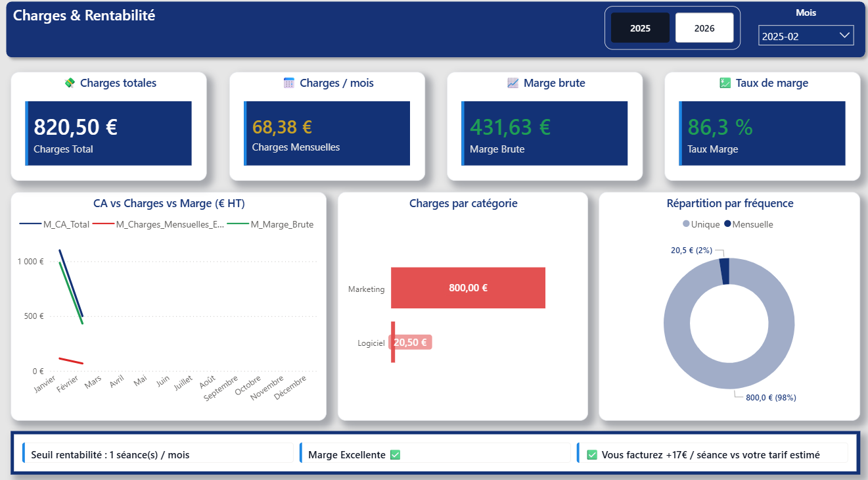Select the Mensuelle legend item
This screenshot has width=868, height=480.
749,224
